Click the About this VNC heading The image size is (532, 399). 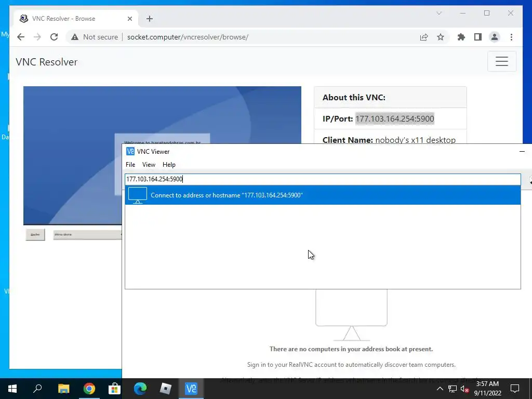[x=354, y=97]
